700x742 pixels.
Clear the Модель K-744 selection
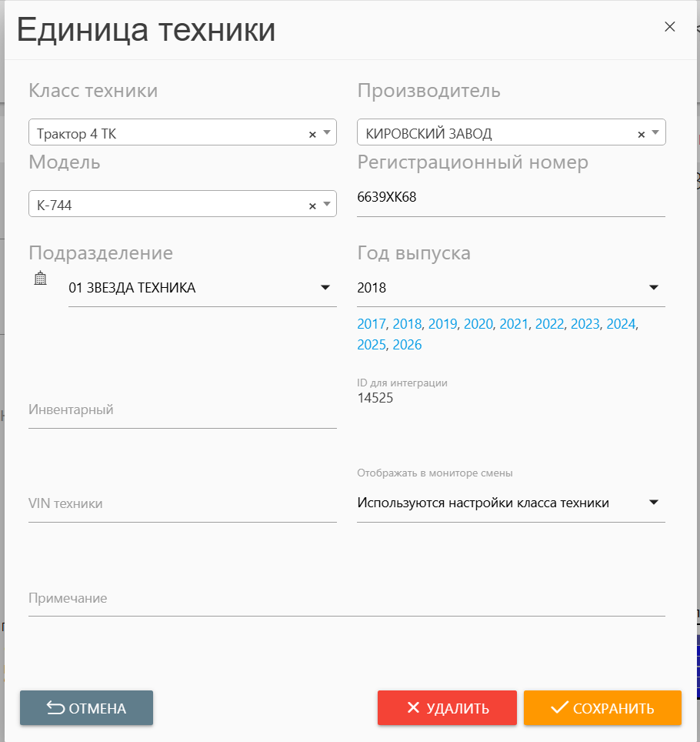click(312, 206)
